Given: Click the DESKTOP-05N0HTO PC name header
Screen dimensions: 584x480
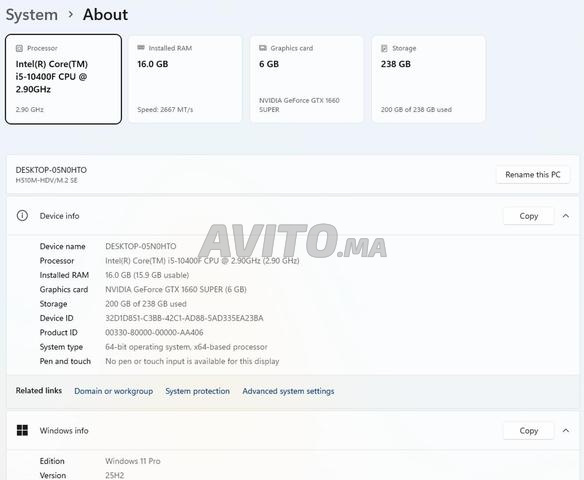Looking at the screenshot, I should click(51, 170).
